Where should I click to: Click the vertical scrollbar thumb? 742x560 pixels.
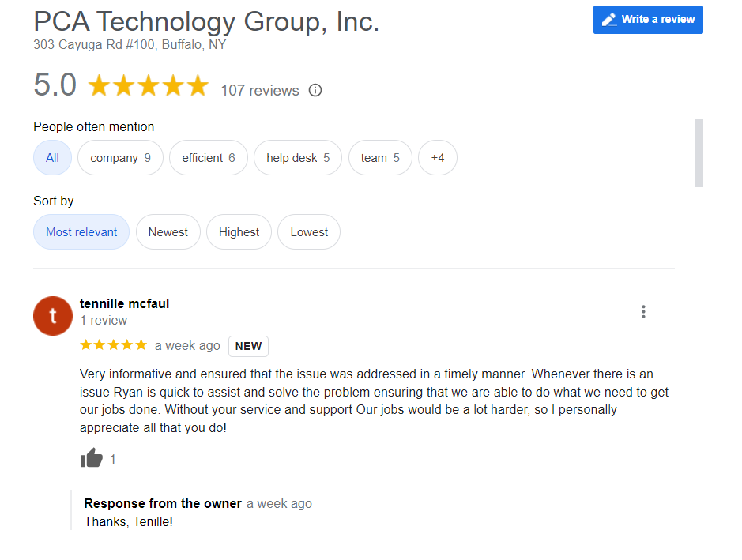[x=699, y=153]
